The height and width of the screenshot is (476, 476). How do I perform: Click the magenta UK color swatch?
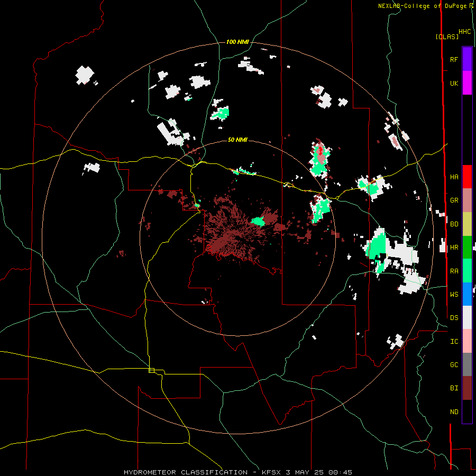pos(467,83)
